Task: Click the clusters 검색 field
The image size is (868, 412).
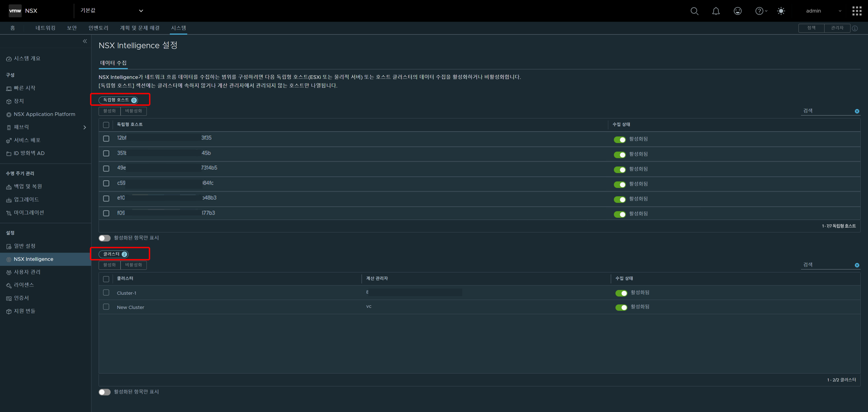Action: pyautogui.click(x=827, y=265)
